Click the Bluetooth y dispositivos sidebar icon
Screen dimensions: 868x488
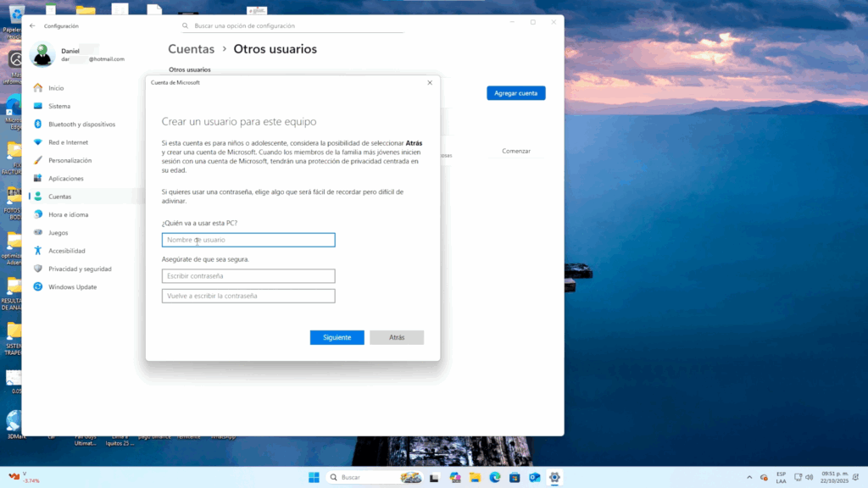pos(38,125)
